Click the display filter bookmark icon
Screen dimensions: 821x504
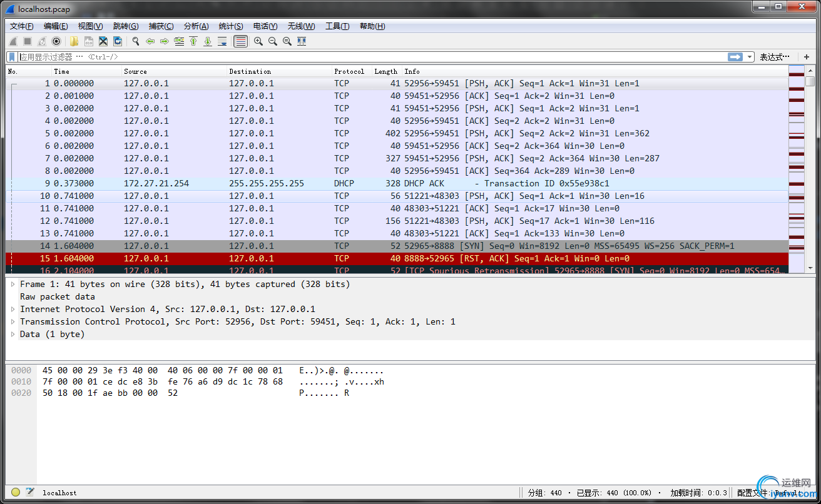pos(12,57)
